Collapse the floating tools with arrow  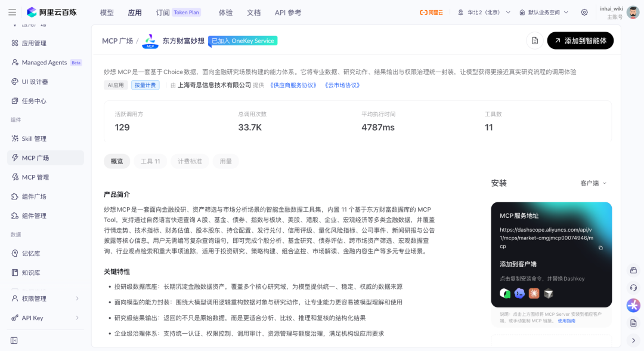633,340
